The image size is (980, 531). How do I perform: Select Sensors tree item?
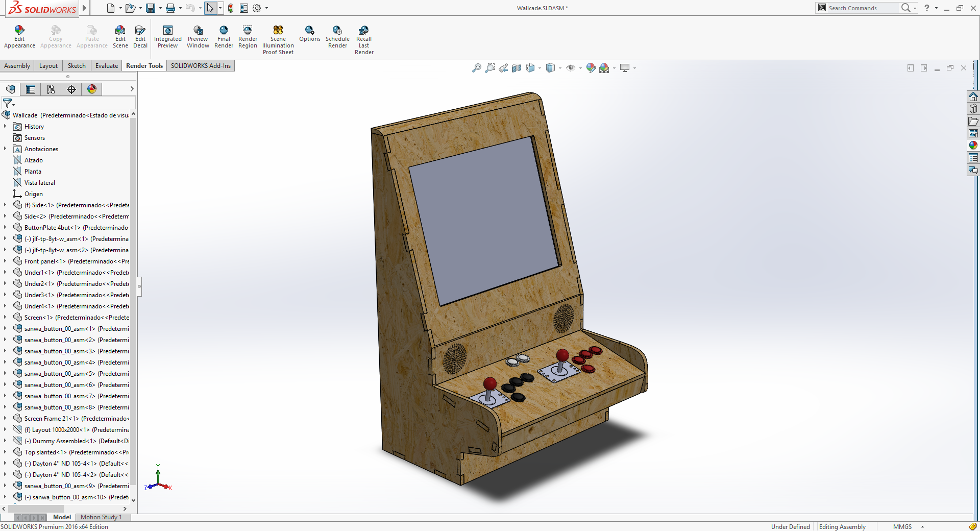pyautogui.click(x=35, y=137)
